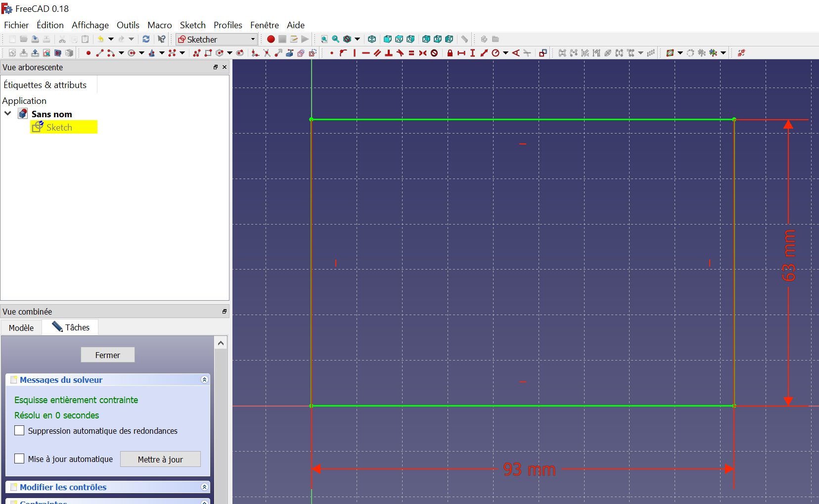The width and height of the screenshot is (819, 504).
Task: Switch to the Modèle tab
Action: (21, 327)
